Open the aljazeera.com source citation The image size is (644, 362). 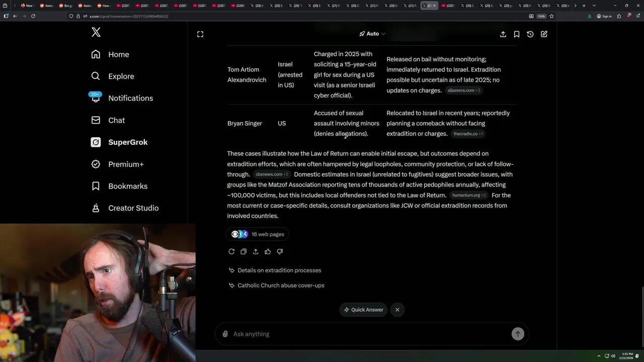coord(464,90)
